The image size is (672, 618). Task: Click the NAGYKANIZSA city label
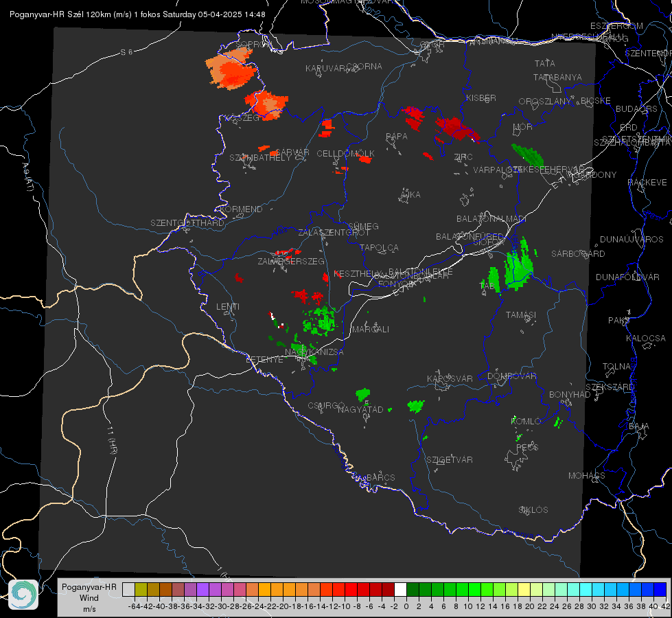click(x=314, y=352)
